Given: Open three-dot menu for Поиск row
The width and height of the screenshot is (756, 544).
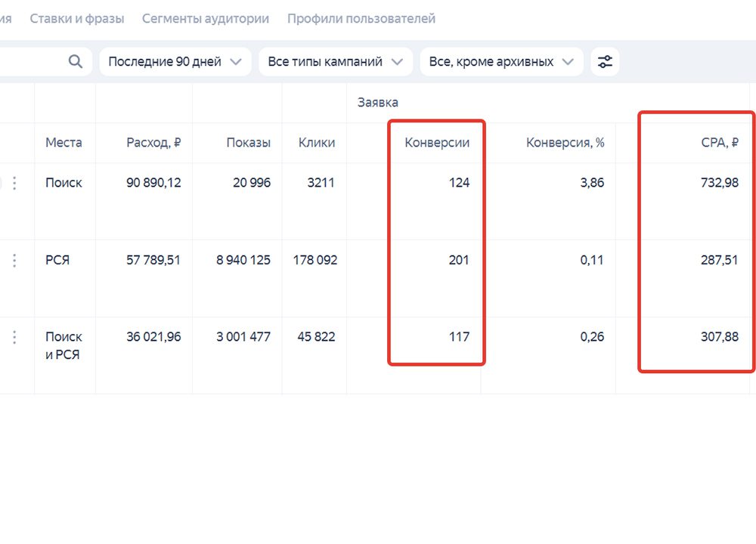Looking at the screenshot, I should coord(14,183).
